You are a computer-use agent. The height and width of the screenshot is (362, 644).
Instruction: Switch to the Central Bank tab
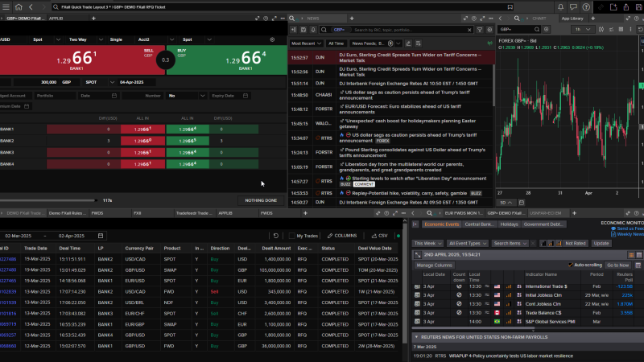479,224
